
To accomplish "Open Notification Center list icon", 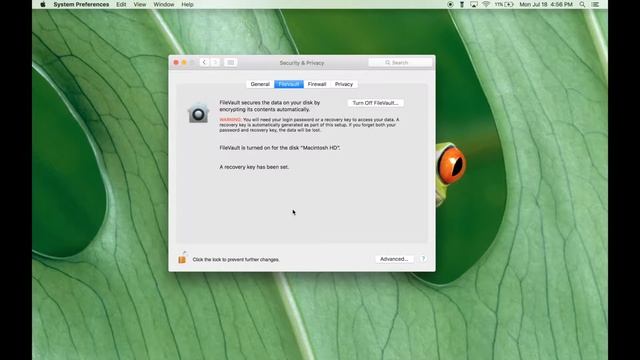I will (x=596, y=4).
